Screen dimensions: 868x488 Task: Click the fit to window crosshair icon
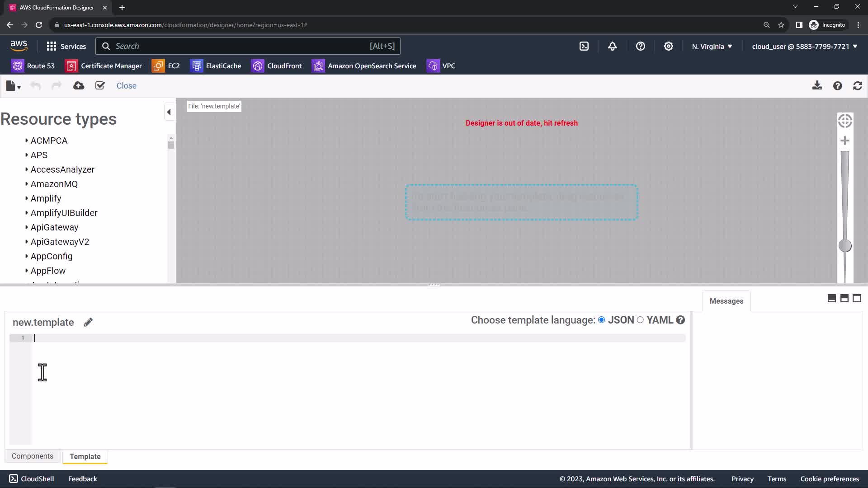pyautogui.click(x=844, y=121)
